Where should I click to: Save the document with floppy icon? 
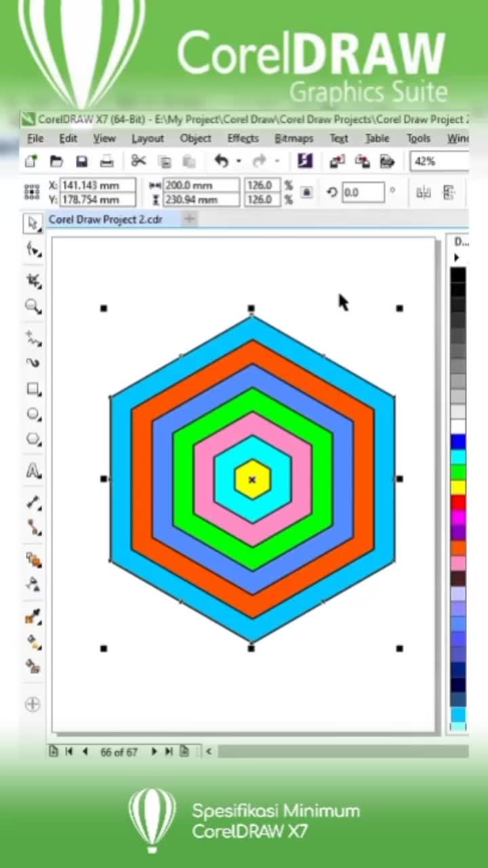tap(81, 161)
